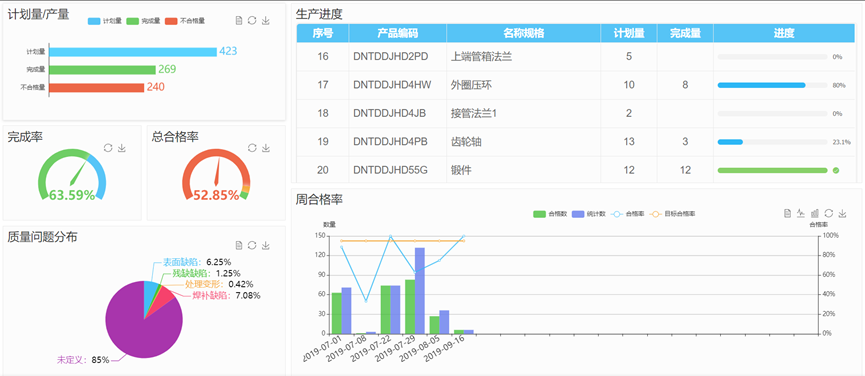This screenshot has width=865, height=376.
Task: Click 未定义 85% pie label
Action: pos(83,360)
